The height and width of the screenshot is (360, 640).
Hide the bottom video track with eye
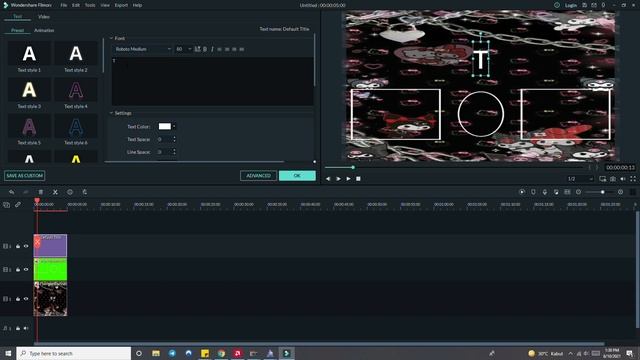[x=26, y=299]
